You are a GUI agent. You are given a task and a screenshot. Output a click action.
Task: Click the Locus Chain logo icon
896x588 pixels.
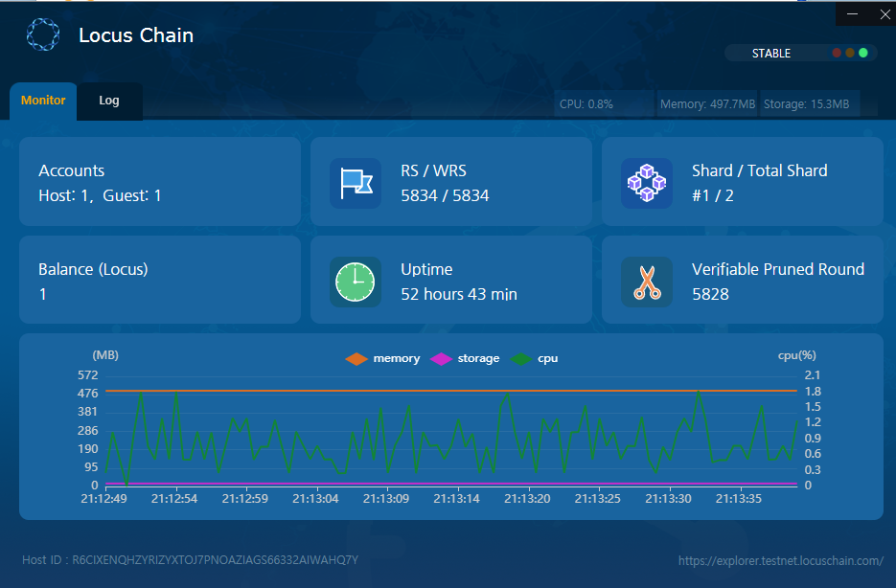(42, 35)
